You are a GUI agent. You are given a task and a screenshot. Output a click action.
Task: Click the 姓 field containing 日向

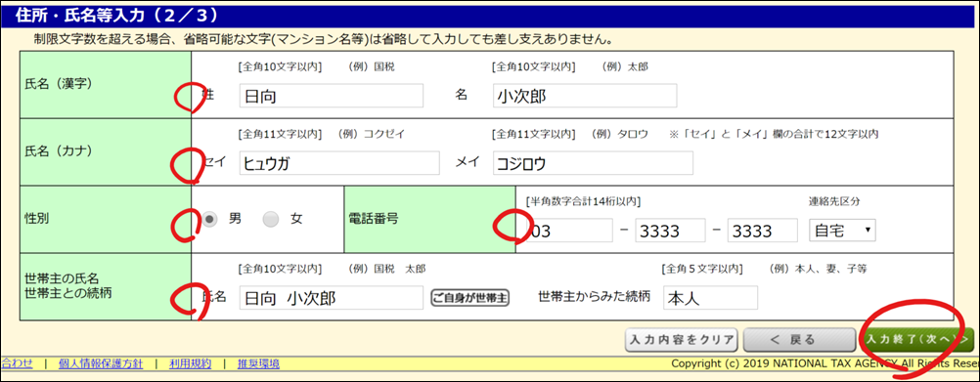(x=332, y=96)
